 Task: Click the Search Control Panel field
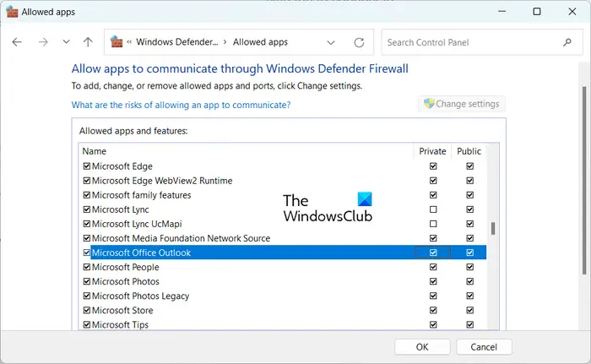tap(482, 42)
